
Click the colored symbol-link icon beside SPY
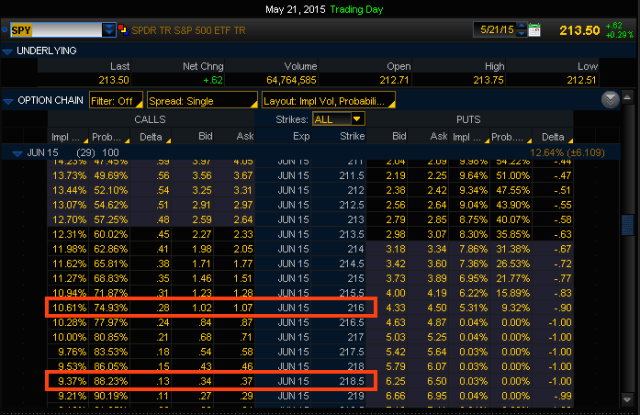point(124,30)
